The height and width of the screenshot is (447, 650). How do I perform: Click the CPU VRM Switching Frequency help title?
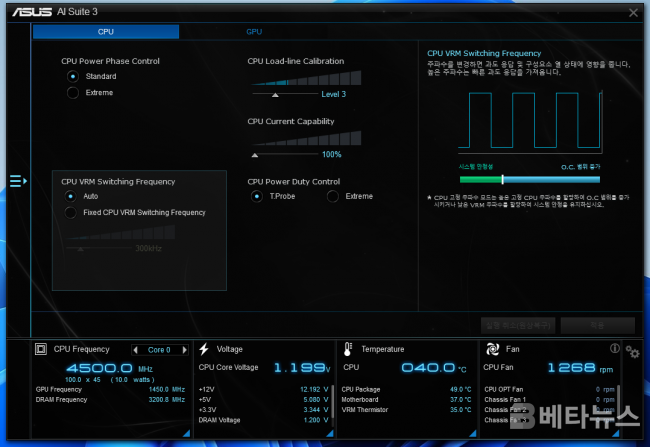pyautogui.click(x=484, y=53)
